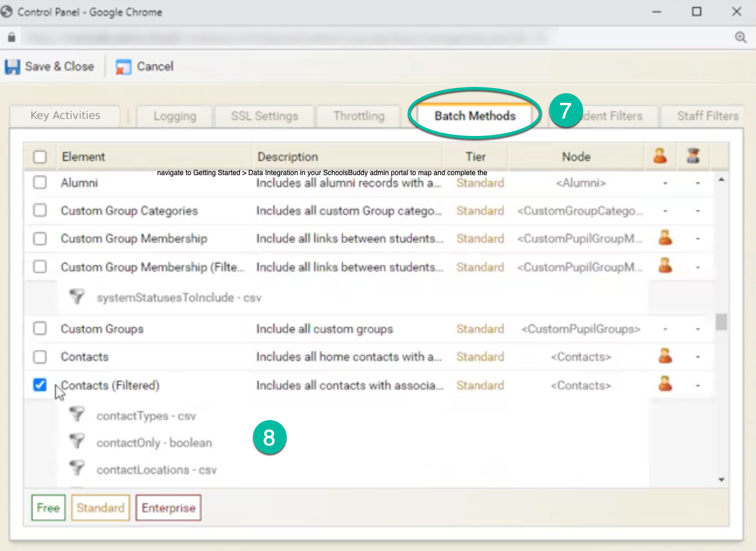Toggle the select-all checkbox in header
Screen dimensions: 756x551
pyautogui.click(x=40, y=157)
